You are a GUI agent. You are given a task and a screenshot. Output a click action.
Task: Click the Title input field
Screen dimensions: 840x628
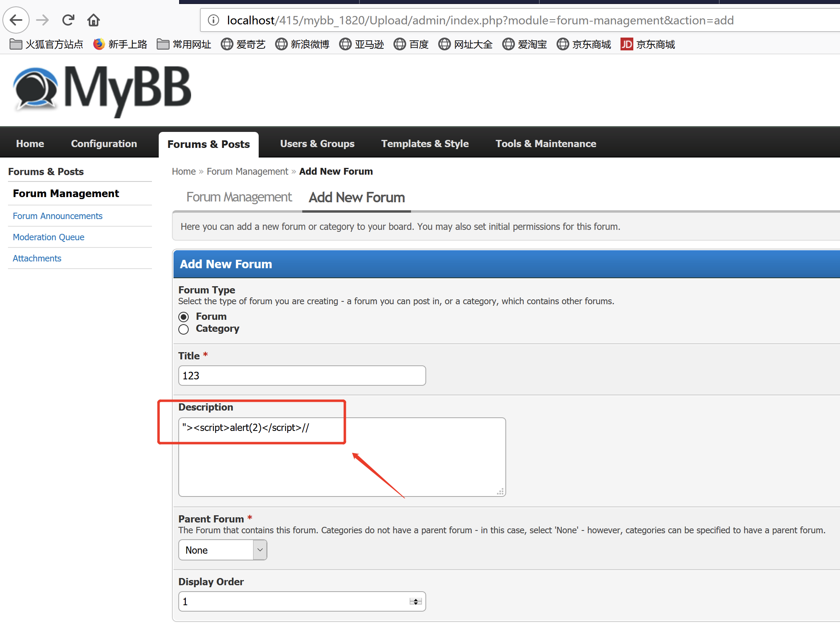click(302, 376)
